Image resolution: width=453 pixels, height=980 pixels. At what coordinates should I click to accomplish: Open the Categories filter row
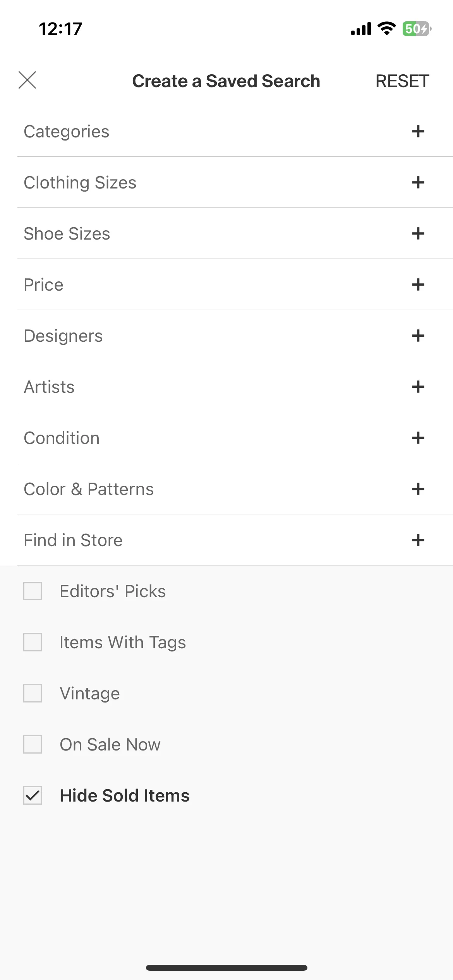[x=235, y=131]
